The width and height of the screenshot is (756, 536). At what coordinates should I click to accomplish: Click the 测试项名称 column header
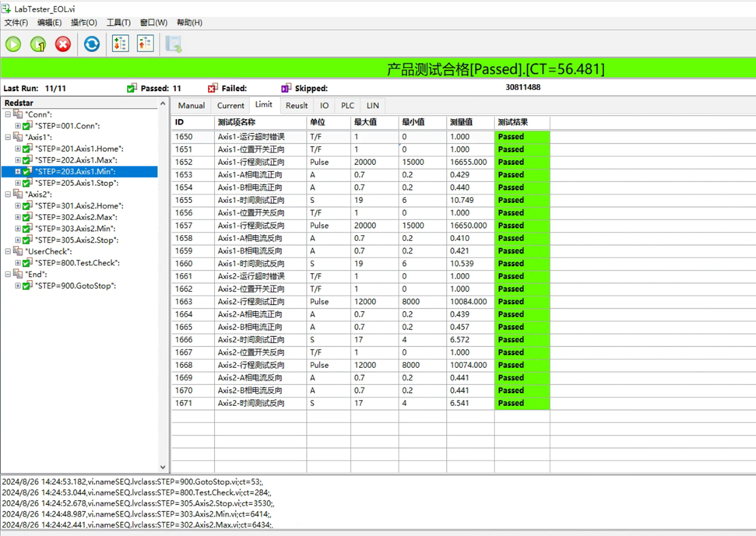260,122
